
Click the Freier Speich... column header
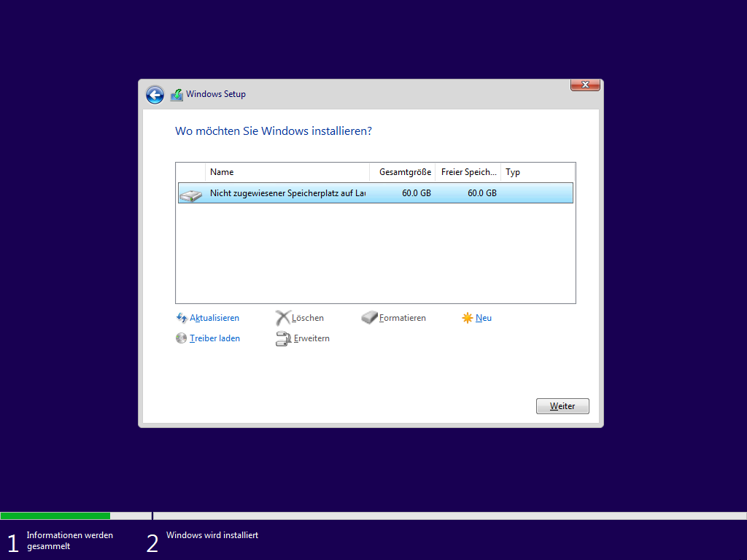pyautogui.click(x=468, y=172)
